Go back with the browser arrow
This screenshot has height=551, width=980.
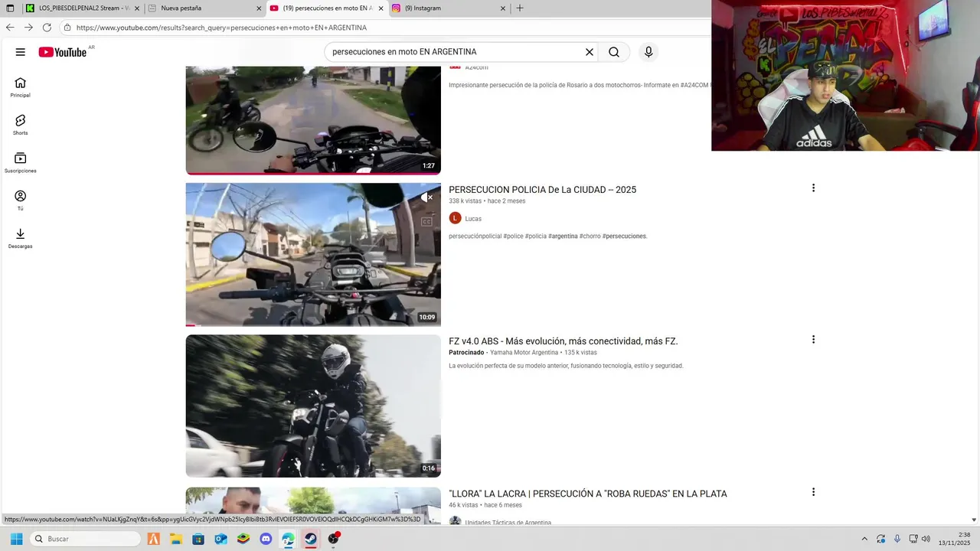10,27
